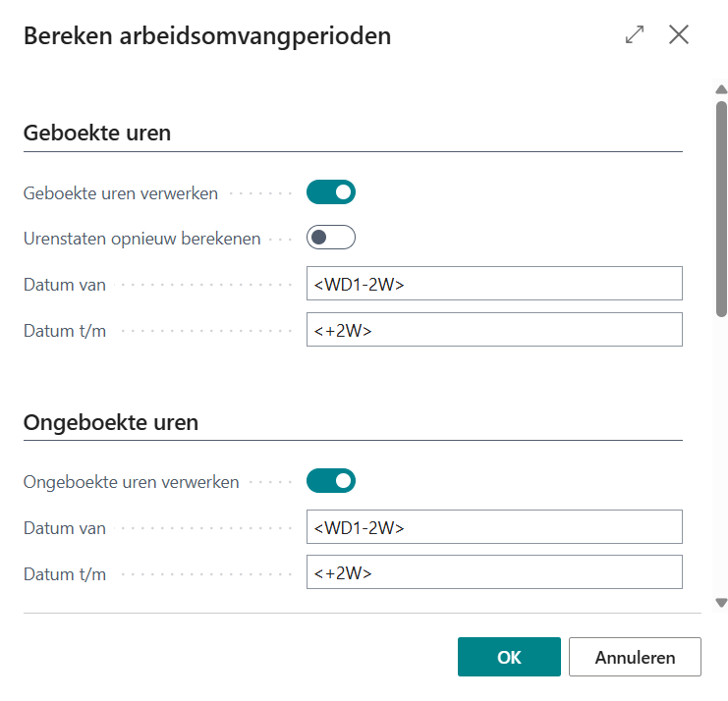Click the scrollbar down arrow
This screenshot has width=728, height=701.
(x=721, y=603)
